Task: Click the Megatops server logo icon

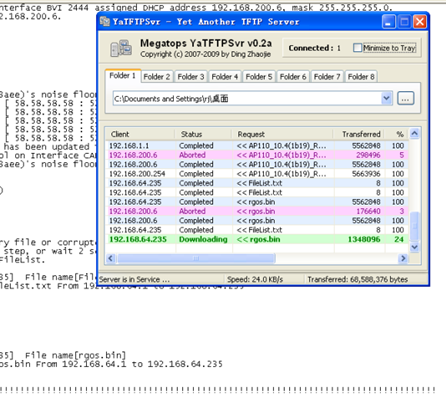Action: pos(121,48)
